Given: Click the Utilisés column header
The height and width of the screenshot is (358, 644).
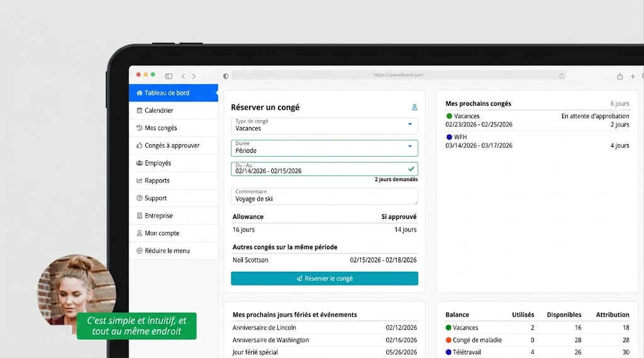Looking at the screenshot, I should (x=523, y=315).
